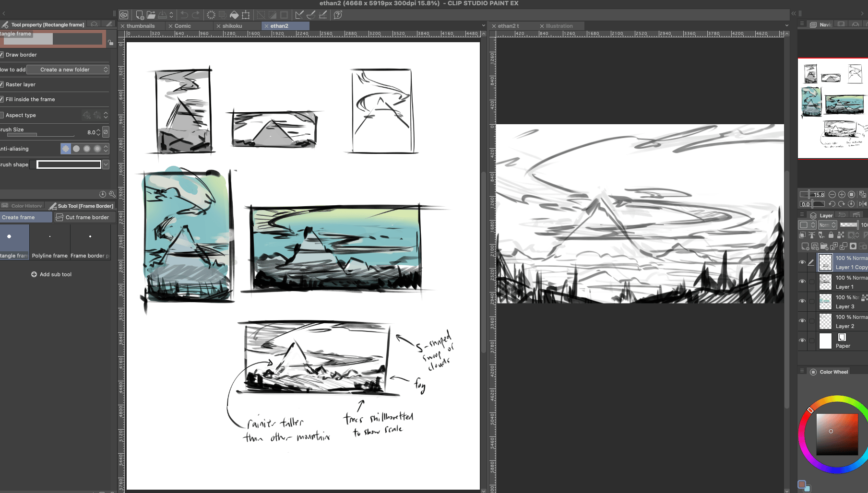Open the layer blending mode dropdown

point(828,225)
